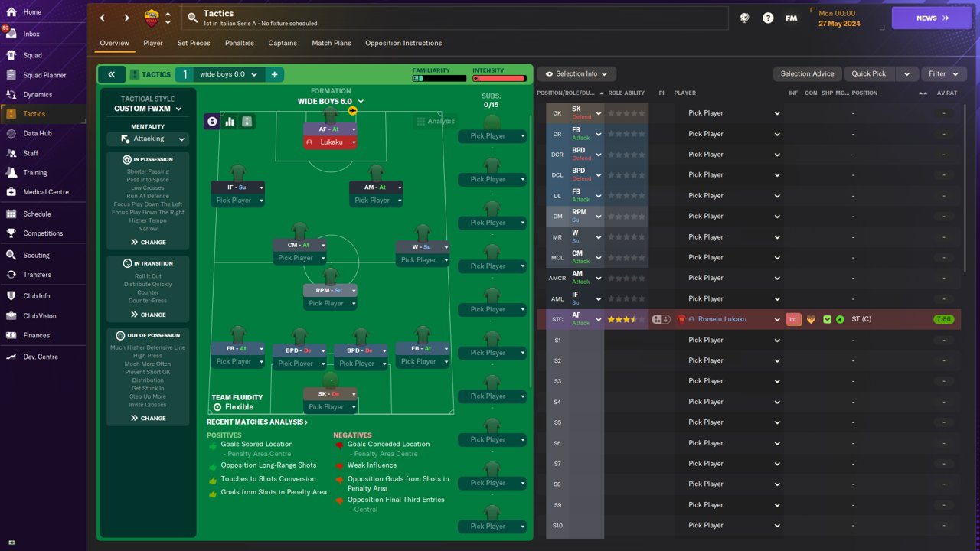Click Change under In Possession
This screenshot has height=551, width=980.
click(148, 242)
